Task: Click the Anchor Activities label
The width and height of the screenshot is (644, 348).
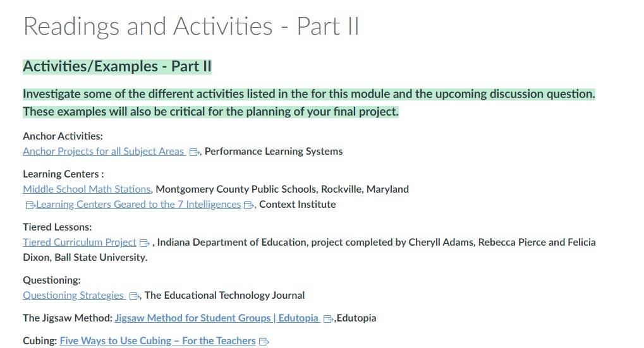Action: 63,136
